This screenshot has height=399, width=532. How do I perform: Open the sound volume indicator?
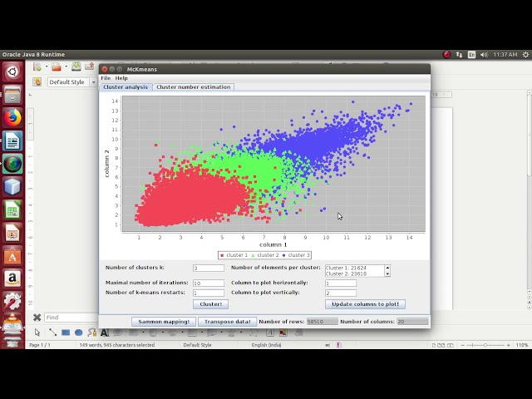pos(484,55)
